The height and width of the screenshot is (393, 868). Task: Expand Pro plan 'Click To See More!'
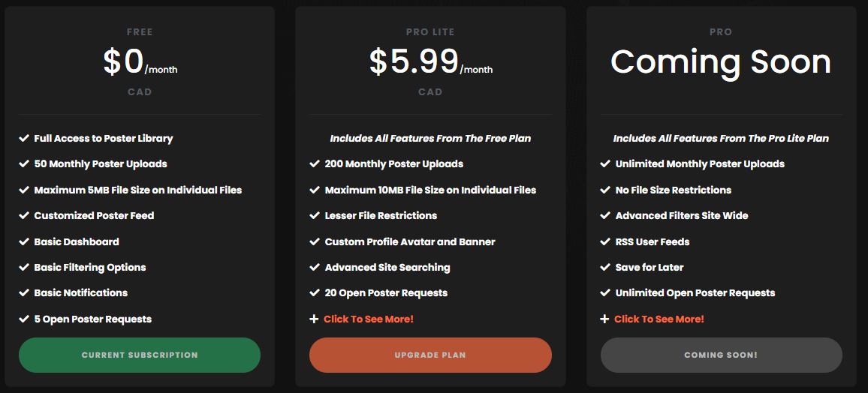point(659,319)
